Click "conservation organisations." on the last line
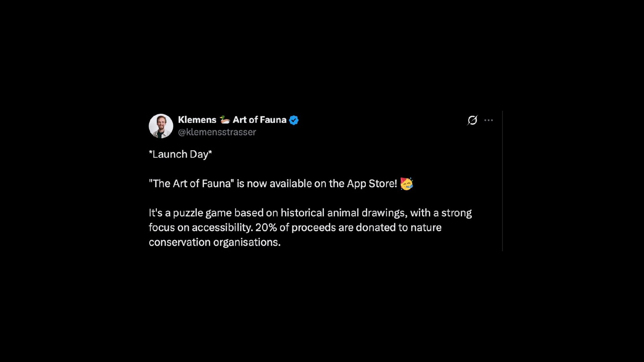 [215, 242]
